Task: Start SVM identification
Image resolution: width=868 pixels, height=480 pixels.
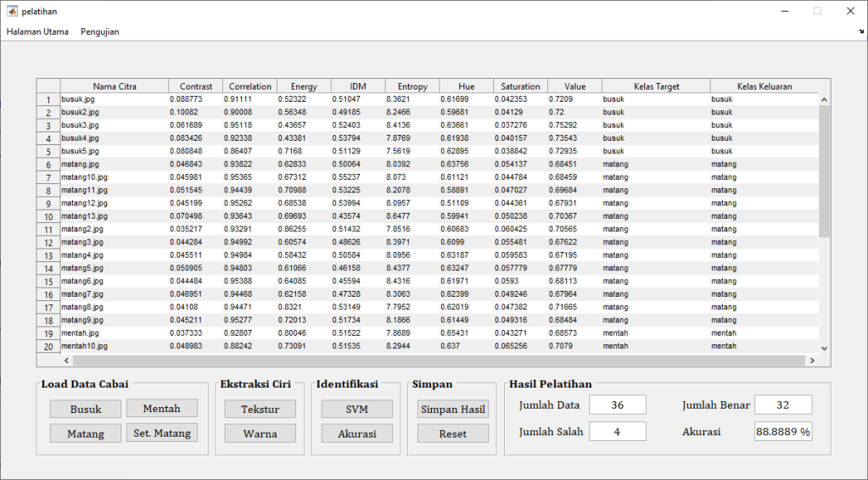Action: coord(356,409)
